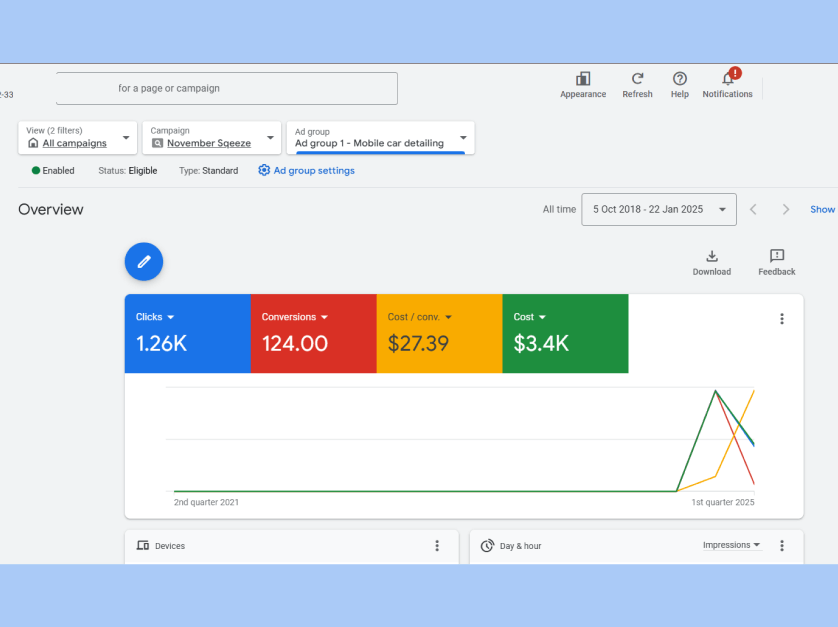Click the Refresh icon
Viewport: 838px width, 627px height.
click(x=637, y=80)
